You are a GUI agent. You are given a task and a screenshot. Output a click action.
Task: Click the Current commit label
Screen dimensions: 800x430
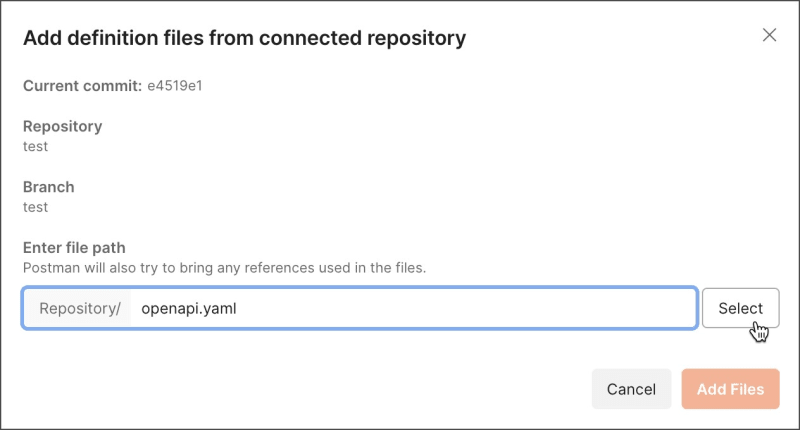[82, 85]
